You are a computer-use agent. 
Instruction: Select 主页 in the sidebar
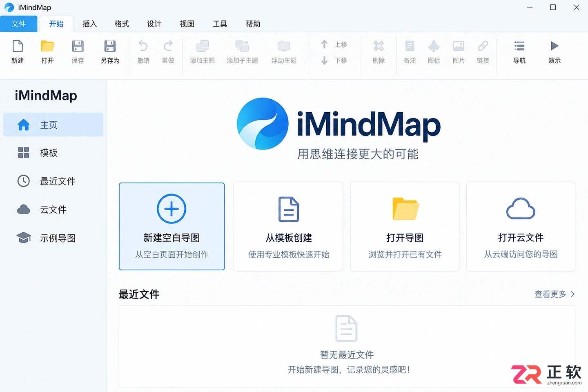pyautogui.click(x=53, y=125)
